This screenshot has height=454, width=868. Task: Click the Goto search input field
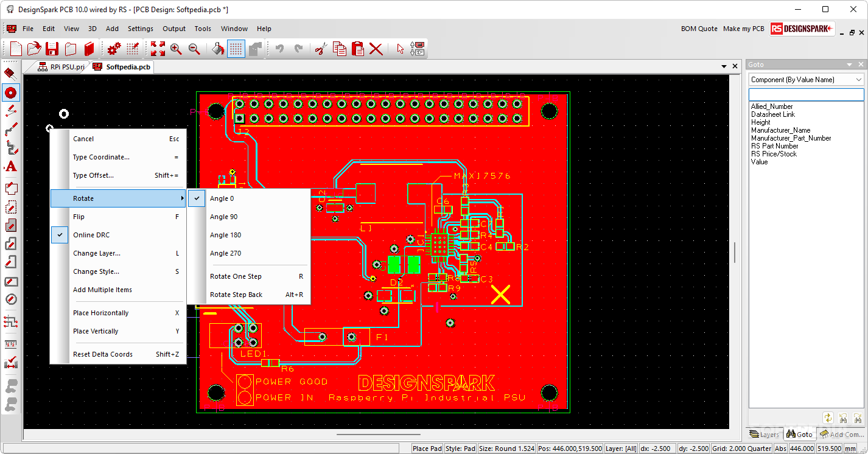(806, 95)
